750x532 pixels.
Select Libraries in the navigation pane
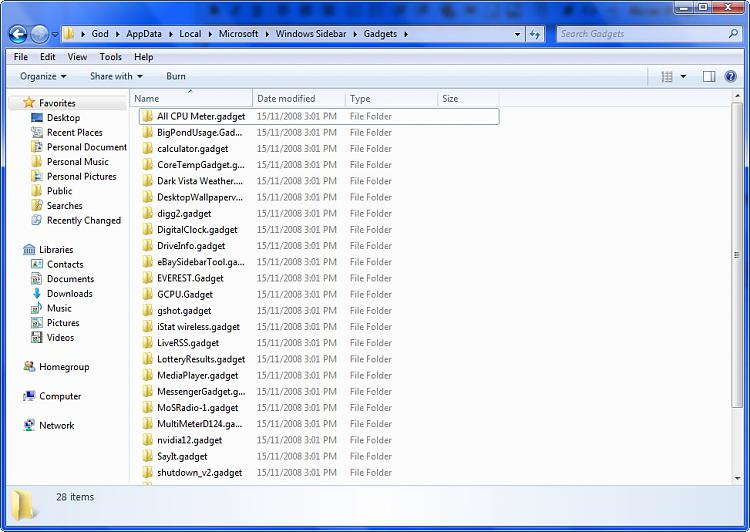click(56, 250)
